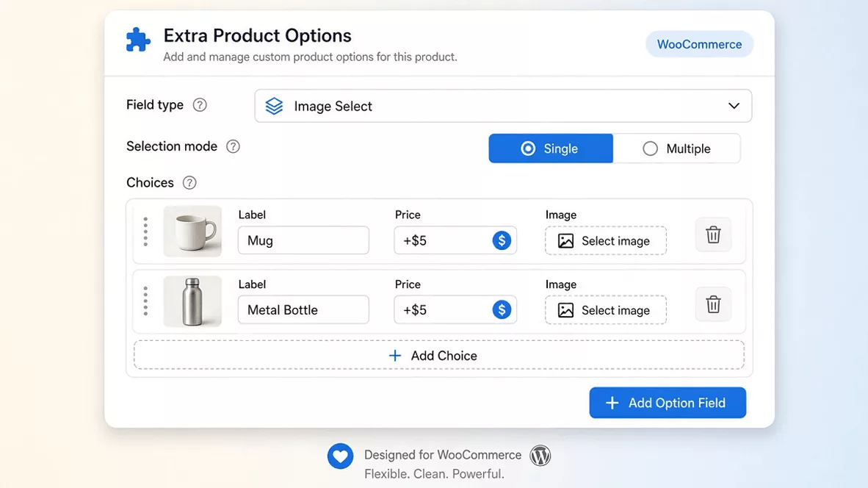Open Choices help question mark
Image resolution: width=868 pixels, height=488 pixels.
click(189, 183)
